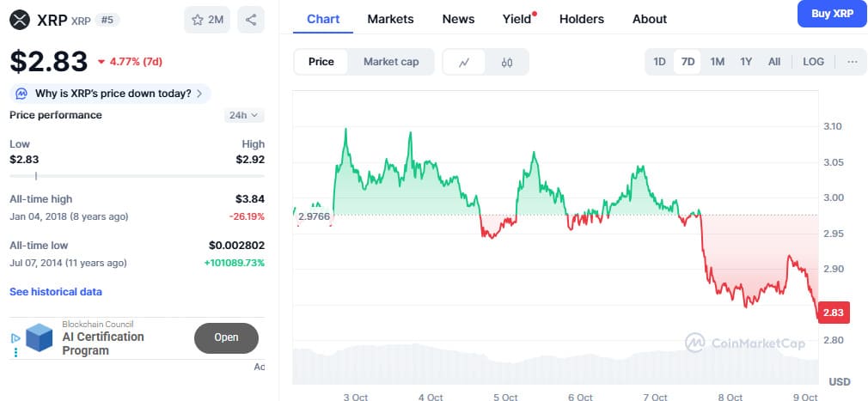
Task: Switch to the Holders tab
Action: (x=581, y=19)
